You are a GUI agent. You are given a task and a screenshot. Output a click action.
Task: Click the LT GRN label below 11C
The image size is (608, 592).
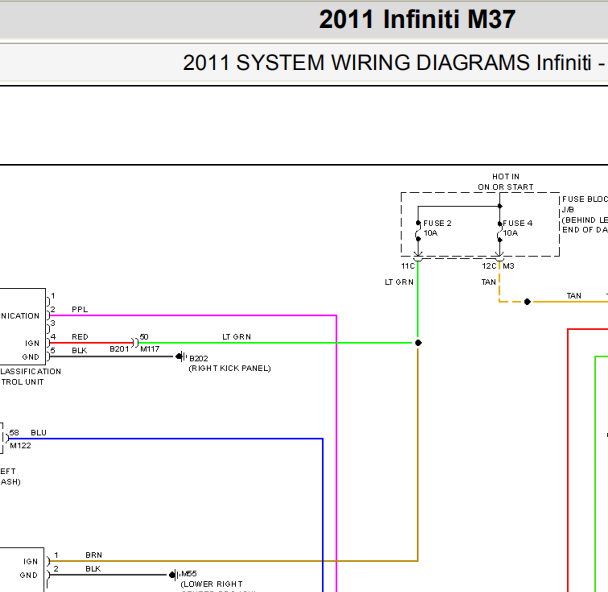(x=399, y=282)
